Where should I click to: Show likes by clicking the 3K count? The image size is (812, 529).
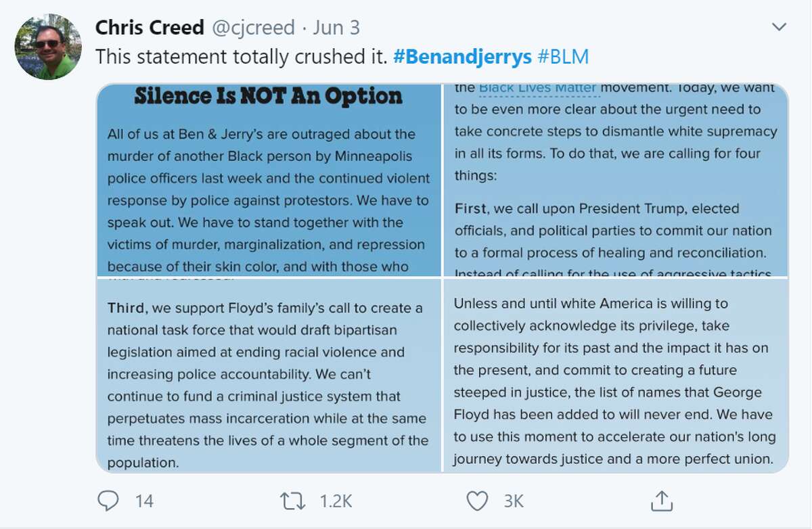(513, 501)
